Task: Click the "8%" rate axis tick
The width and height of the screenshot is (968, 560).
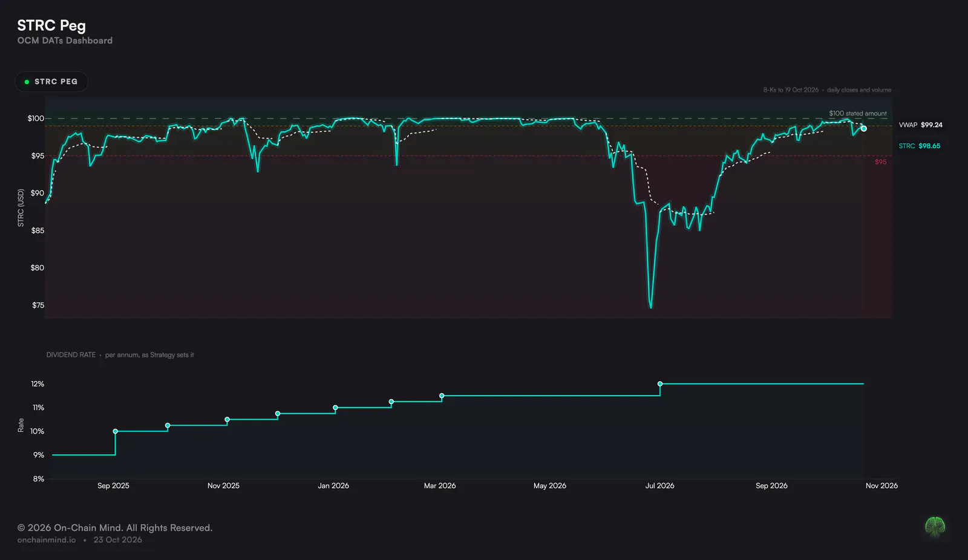Action: pyautogui.click(x=39, y=479)
